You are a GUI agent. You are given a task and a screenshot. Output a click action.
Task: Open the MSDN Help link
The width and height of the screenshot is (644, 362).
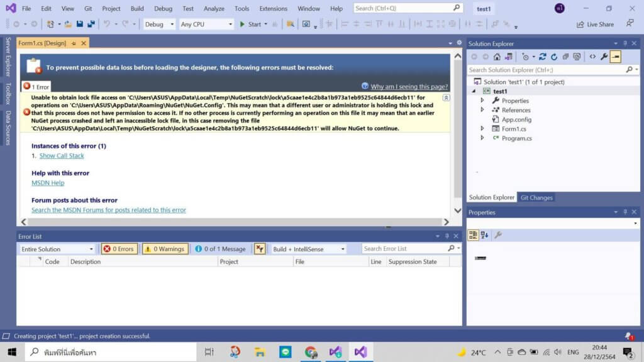48,183
